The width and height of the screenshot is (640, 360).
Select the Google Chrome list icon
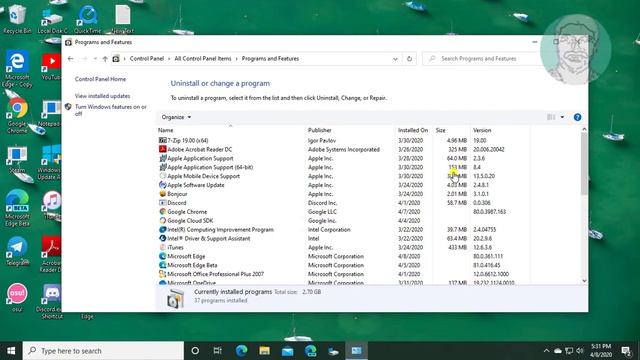(162, 211)
